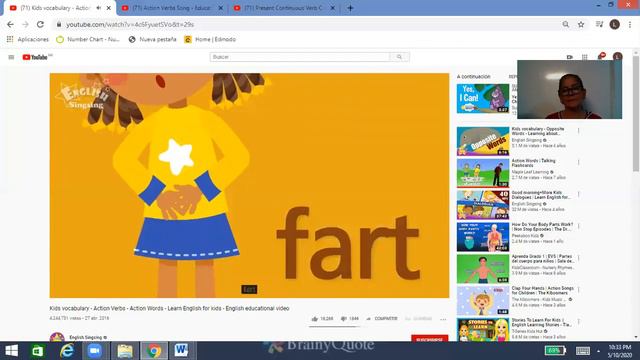Open options for Clap Your Hands video
Viewport: 640px width, 360px height.
click(578, 290)
